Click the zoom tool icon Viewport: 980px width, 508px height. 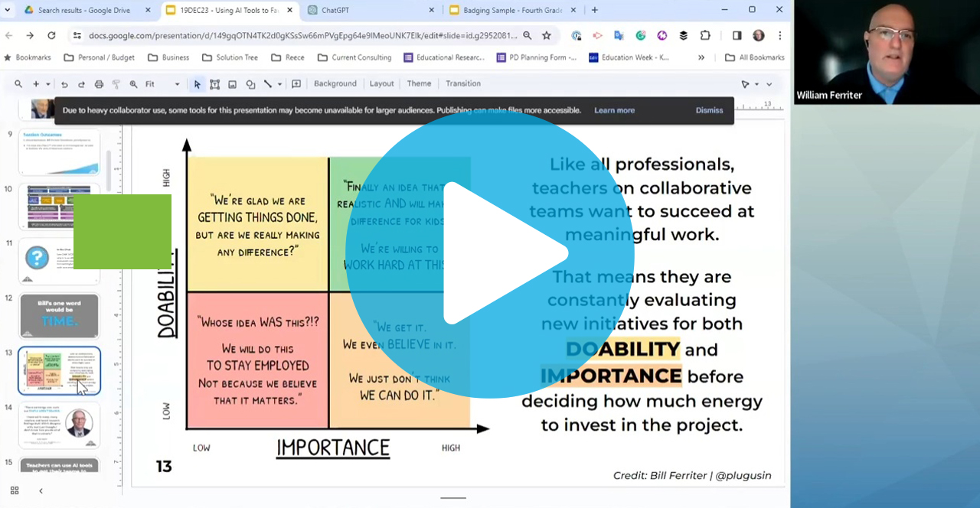click(x=133, y=84)
